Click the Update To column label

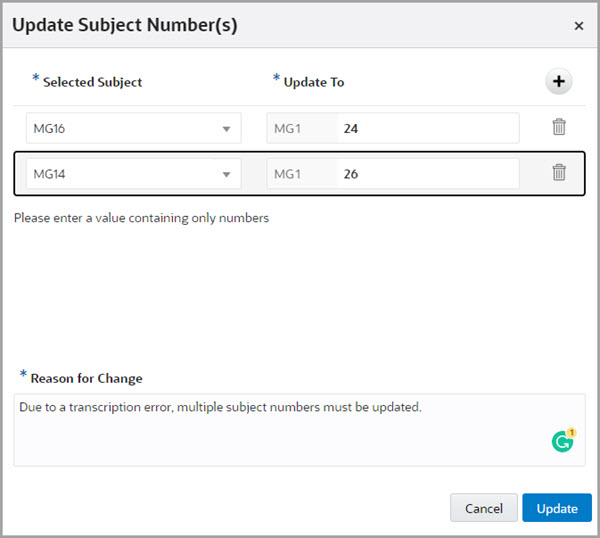[x=313, y=82]
